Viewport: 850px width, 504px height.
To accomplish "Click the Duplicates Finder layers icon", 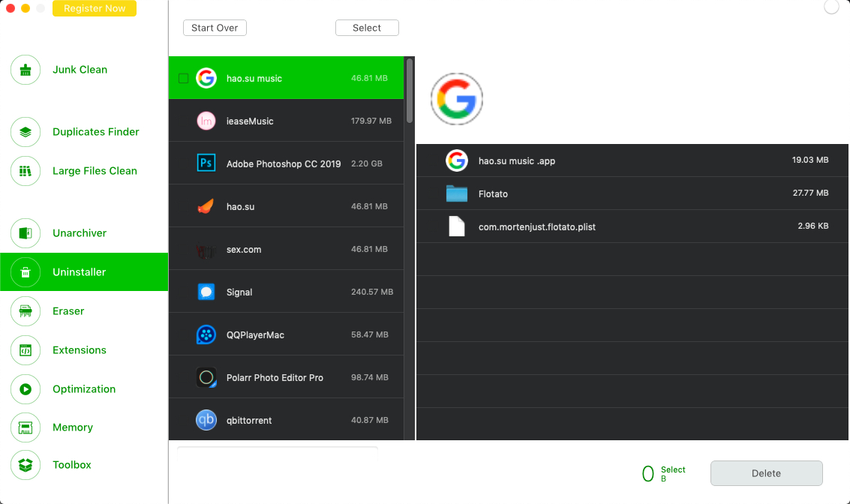I will coord(26,132).
